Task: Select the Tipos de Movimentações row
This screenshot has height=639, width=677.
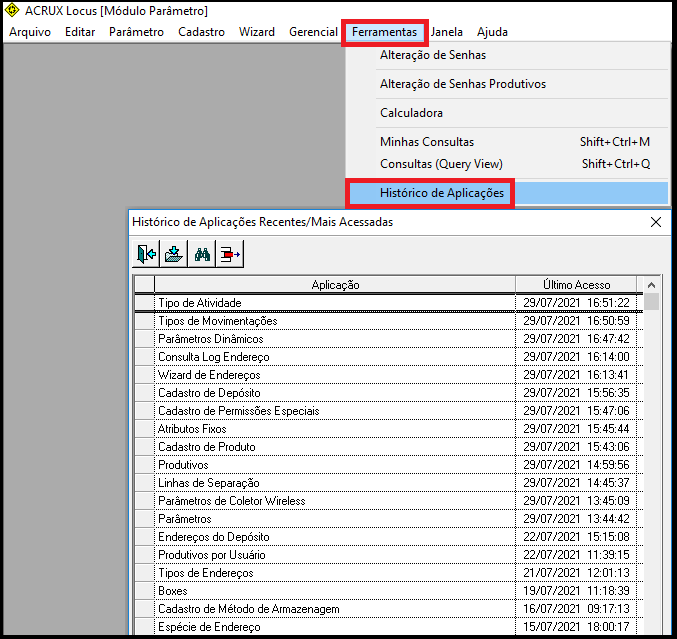Action: pos(389,321)
